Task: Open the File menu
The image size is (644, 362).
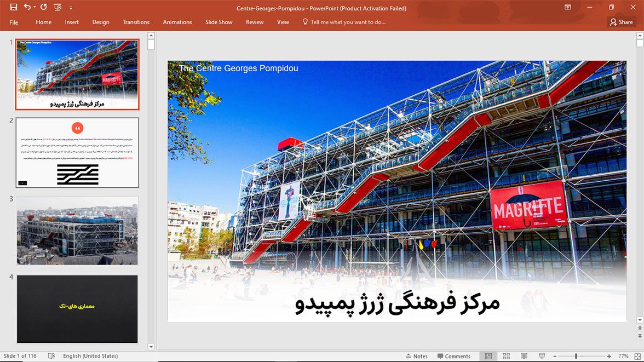Action: tap(14, 22)
